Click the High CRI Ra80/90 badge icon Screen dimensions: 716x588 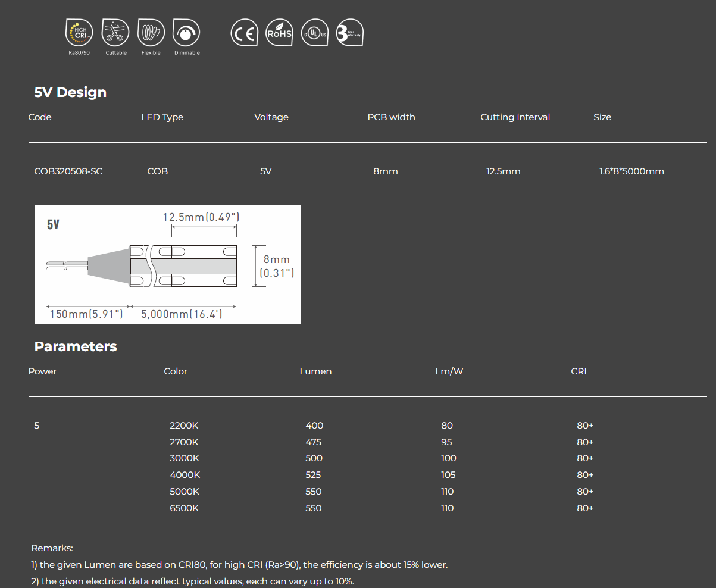pyautogui.click(x=79, y=33)
